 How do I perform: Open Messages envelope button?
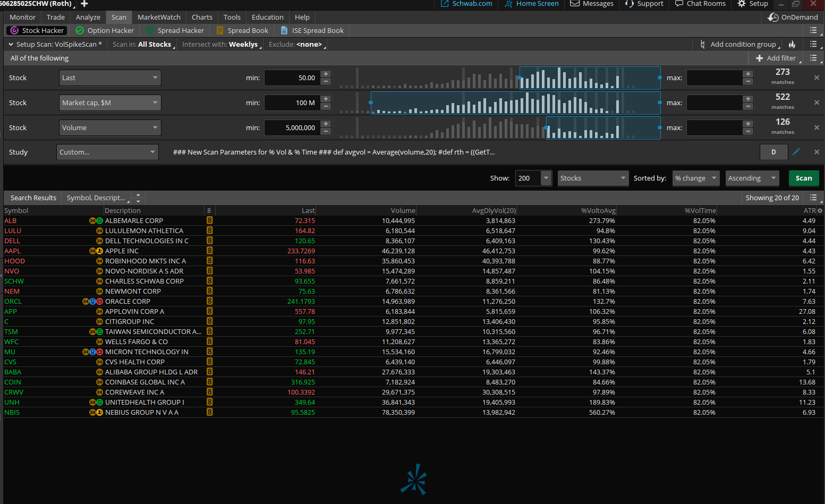click(x=592, y=4)
